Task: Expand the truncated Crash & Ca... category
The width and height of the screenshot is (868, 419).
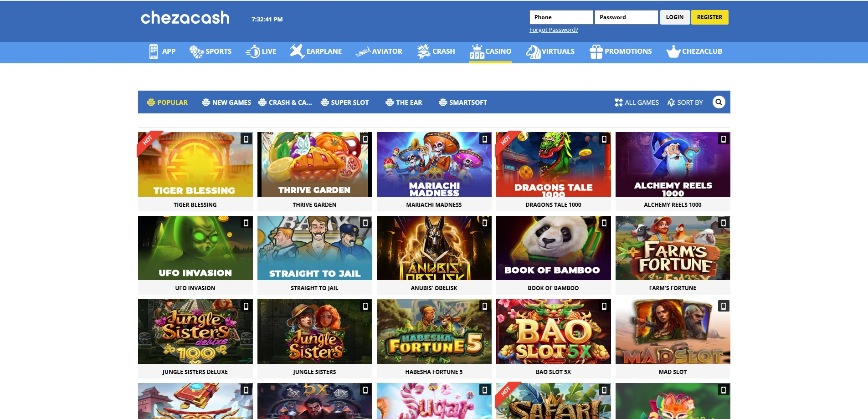Action: tap(285, 102)
